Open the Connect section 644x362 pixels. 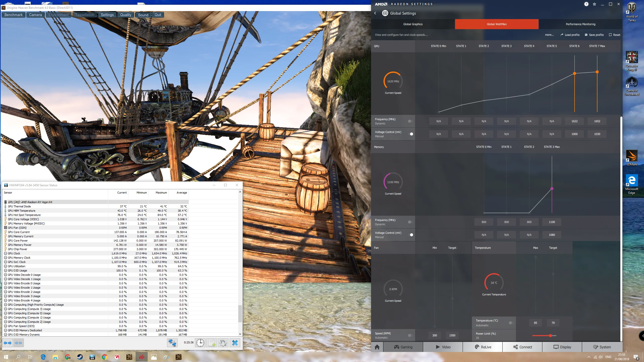click(522, 347)
